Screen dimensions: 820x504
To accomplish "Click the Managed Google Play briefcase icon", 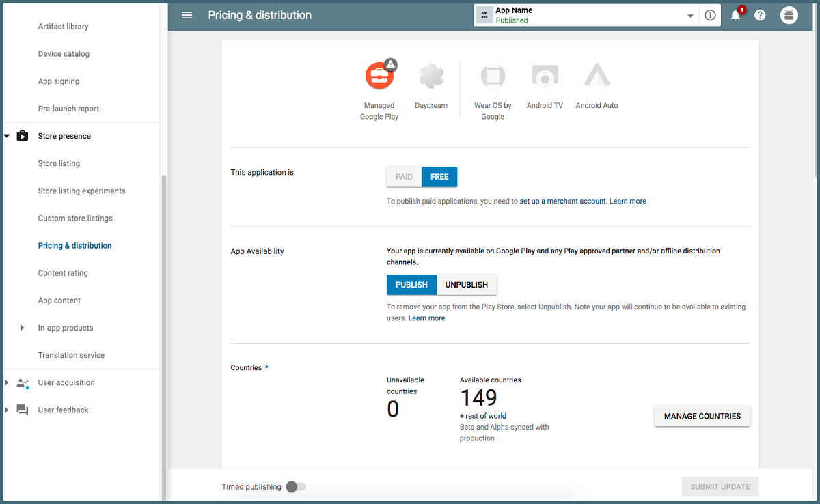I will pos(379,76).
